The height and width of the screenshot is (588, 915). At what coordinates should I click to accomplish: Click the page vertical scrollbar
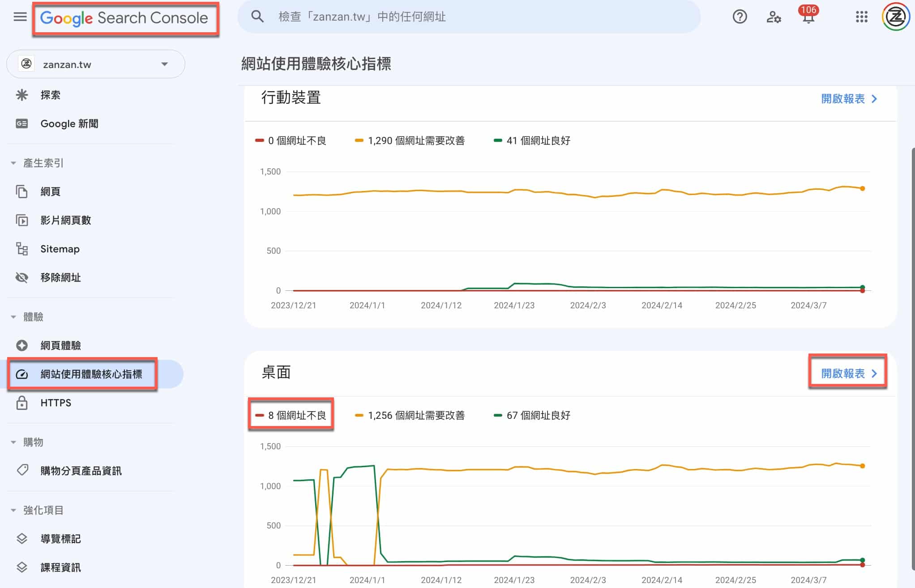pos(913,358)
